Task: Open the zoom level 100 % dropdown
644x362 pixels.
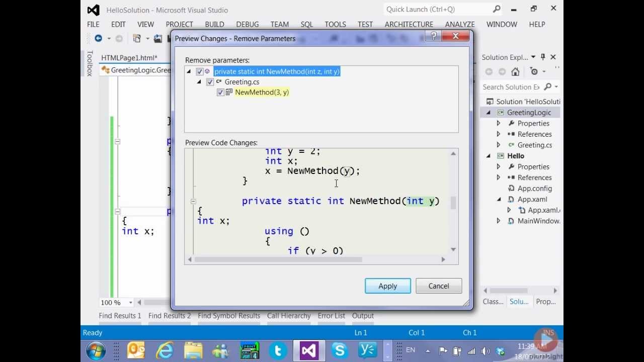Action: [130, 303]
